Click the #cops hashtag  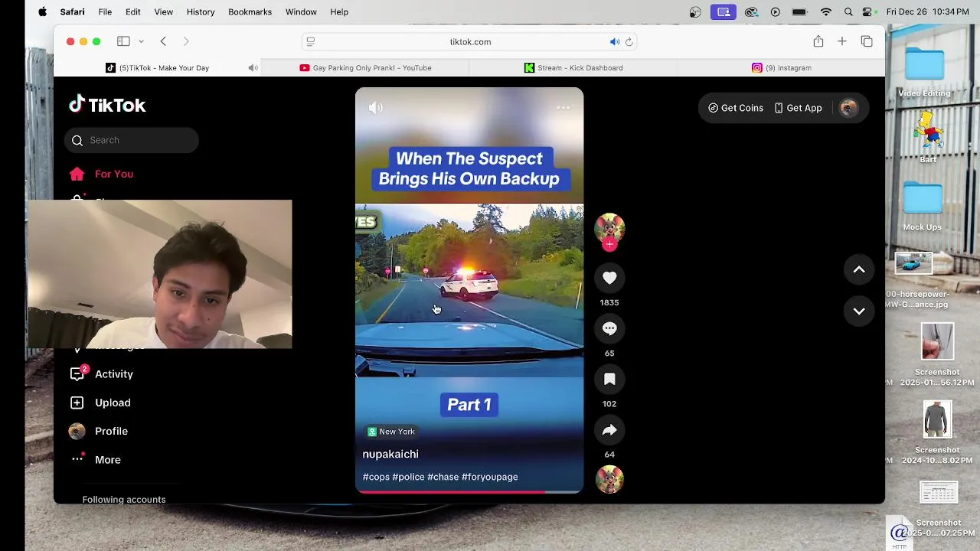click(376, 477)
